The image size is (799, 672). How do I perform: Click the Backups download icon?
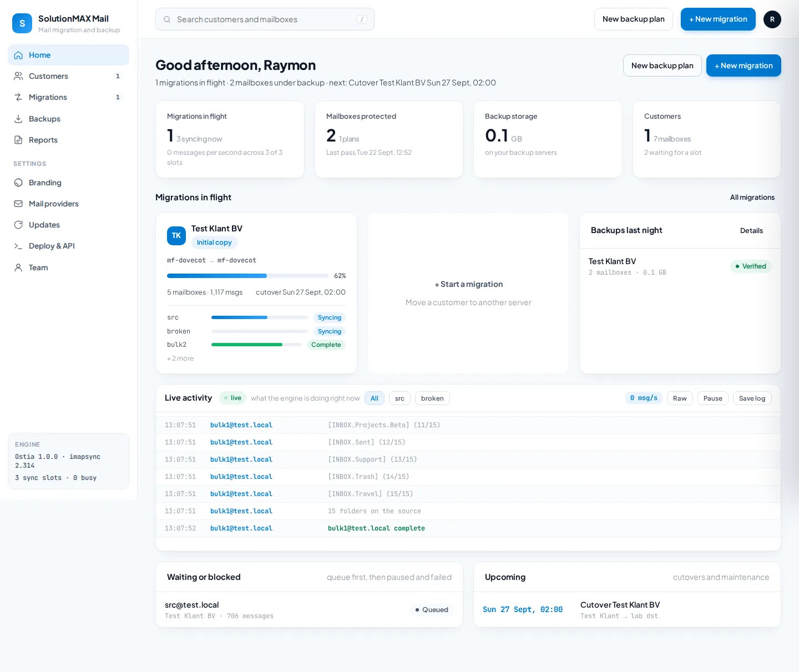coord(18,119)
